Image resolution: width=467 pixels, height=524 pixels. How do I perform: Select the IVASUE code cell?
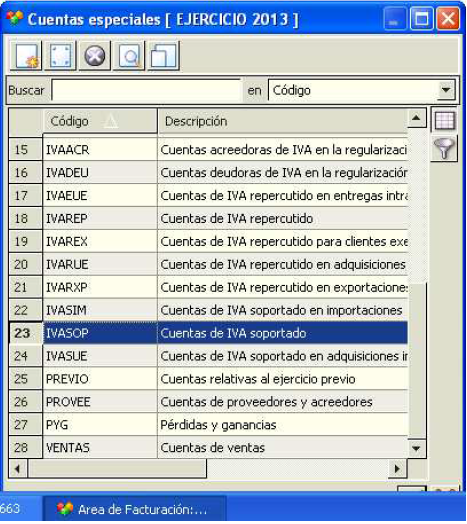(x=100, y=356)
